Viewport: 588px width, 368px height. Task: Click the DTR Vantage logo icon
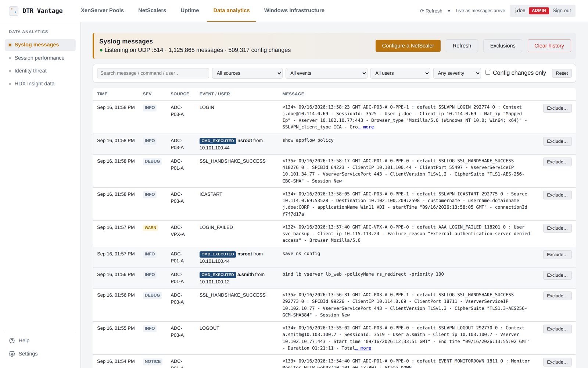tap(14, 11)
